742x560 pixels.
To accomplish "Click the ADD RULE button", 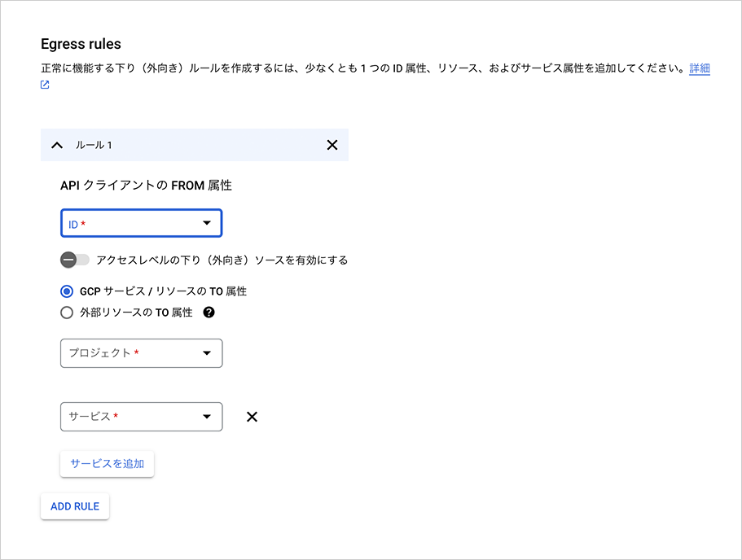I will [x=75, y=506].
